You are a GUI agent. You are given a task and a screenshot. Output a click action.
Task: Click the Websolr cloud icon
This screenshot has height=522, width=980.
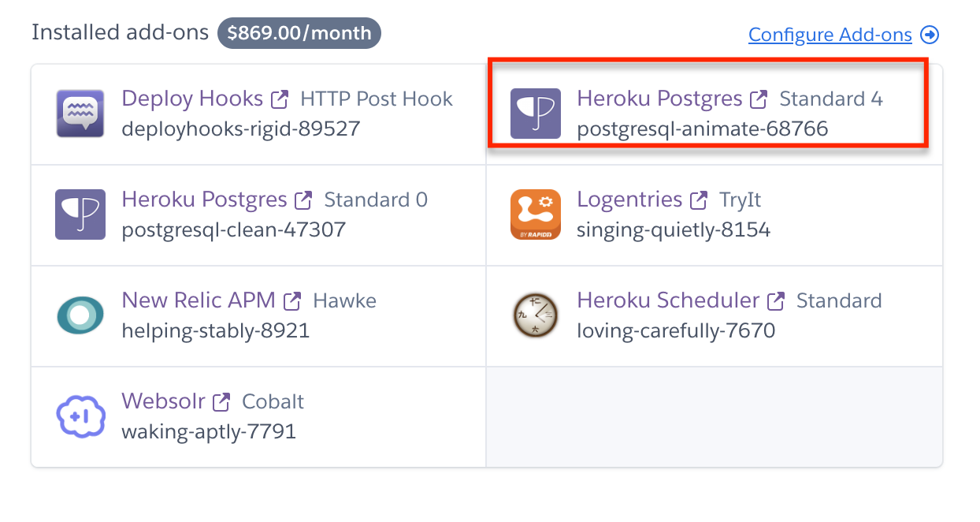point(80,416)
